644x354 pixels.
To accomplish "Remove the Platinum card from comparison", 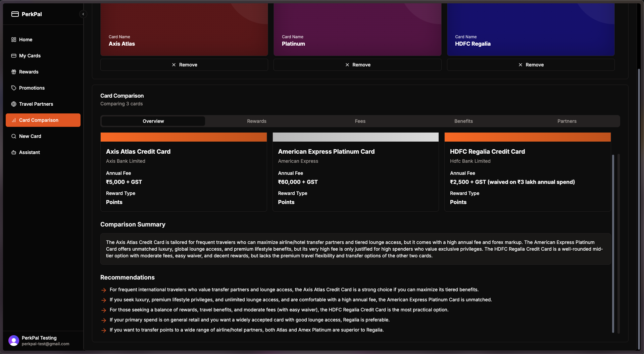I will coord(357,65).
